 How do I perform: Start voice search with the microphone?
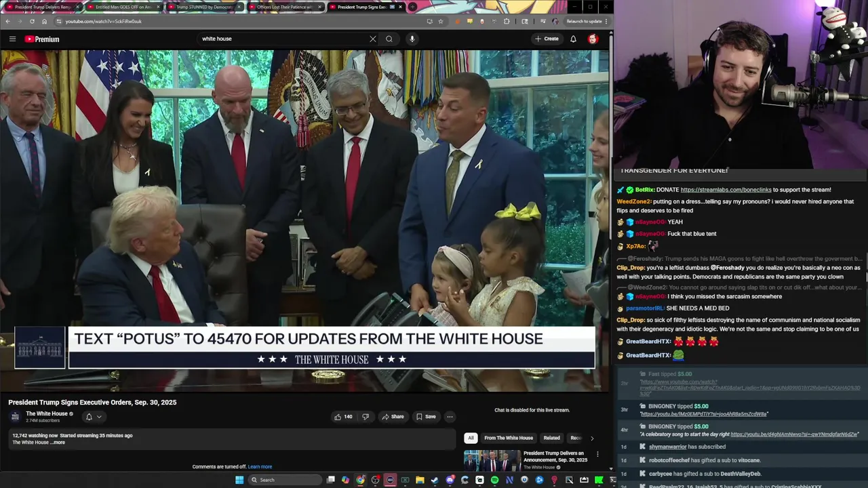412,39
